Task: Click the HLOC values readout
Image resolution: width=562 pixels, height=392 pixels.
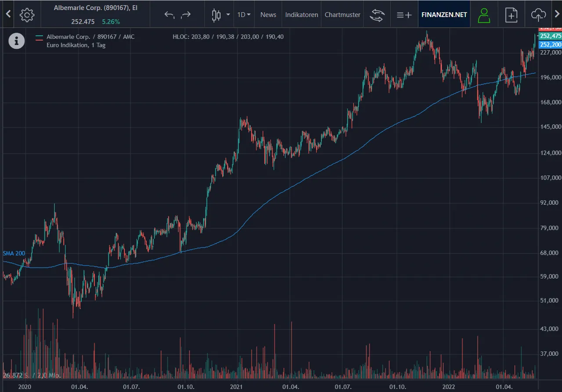Action: coord(228,37)
